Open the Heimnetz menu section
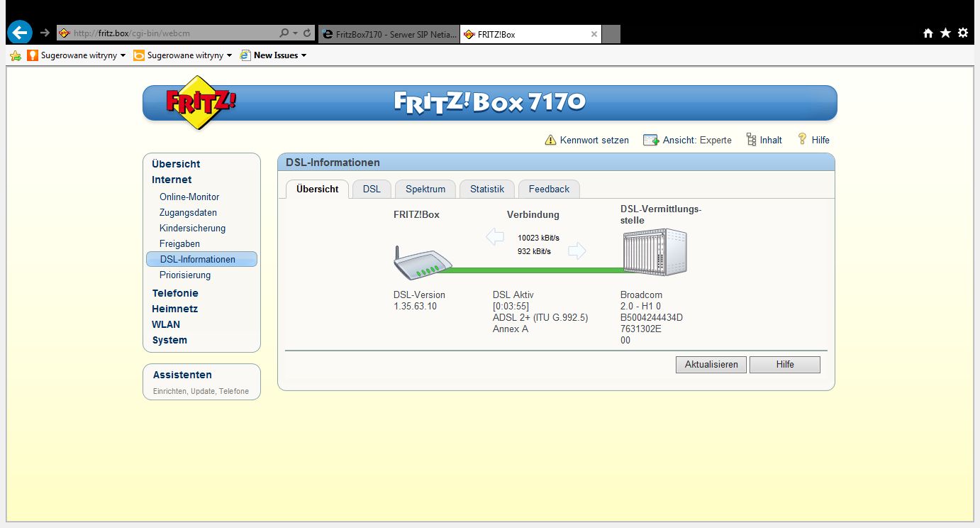Viewport: 980px width, 528px height. pos(175,309)
